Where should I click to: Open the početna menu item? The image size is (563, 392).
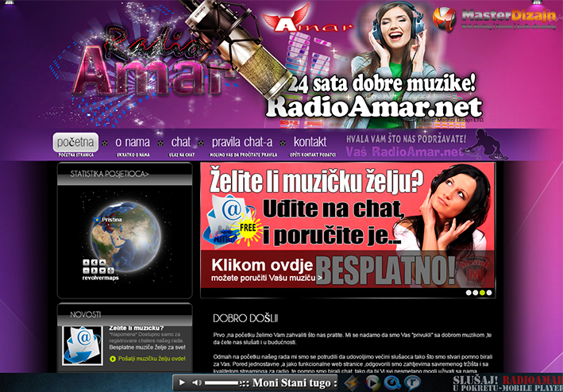click(76, 143)
